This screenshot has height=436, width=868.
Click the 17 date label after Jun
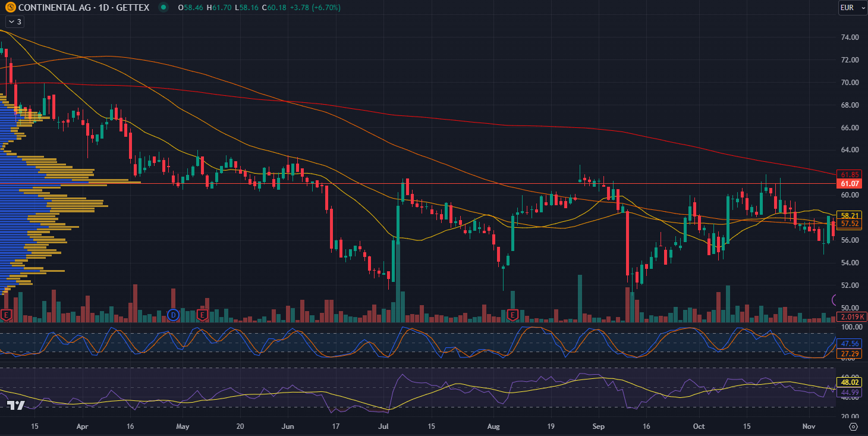pos(335,426)
